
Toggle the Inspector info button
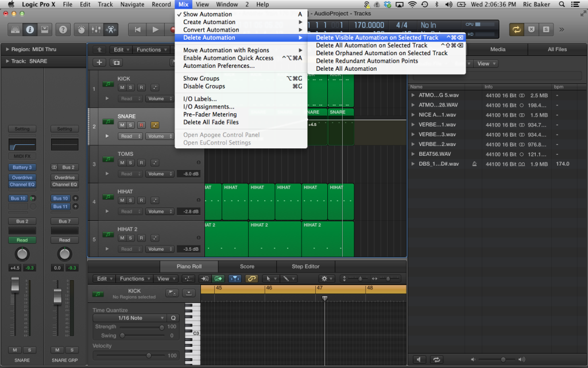pyautogui.click(x=30, y=29)
